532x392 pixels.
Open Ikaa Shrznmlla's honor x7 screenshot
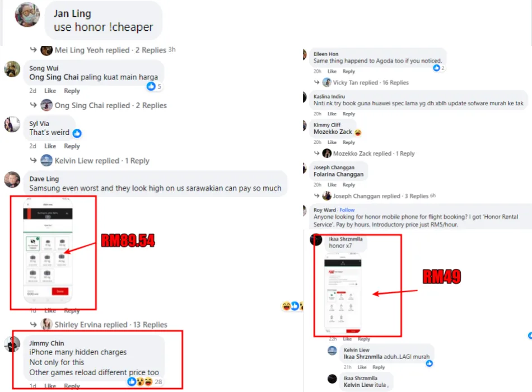point(343,294)
